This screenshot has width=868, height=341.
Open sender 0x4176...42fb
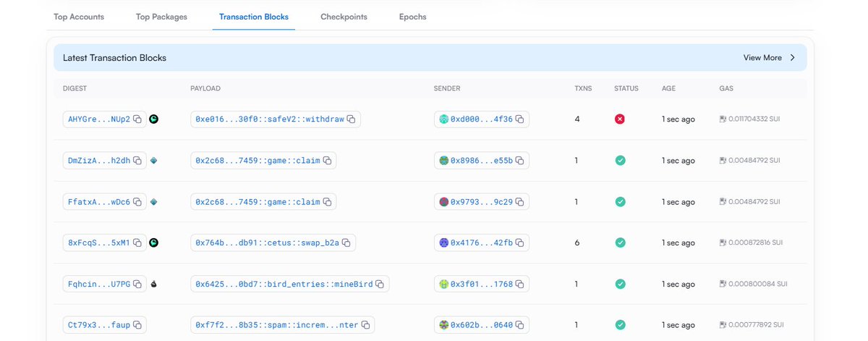[x=482, y=243]
